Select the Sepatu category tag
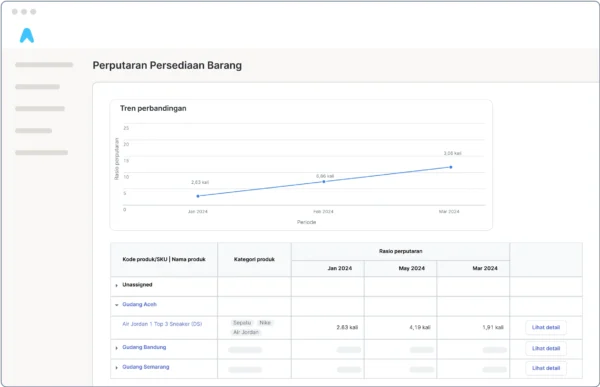Viewport: 600px width, 387px height. 242,323
